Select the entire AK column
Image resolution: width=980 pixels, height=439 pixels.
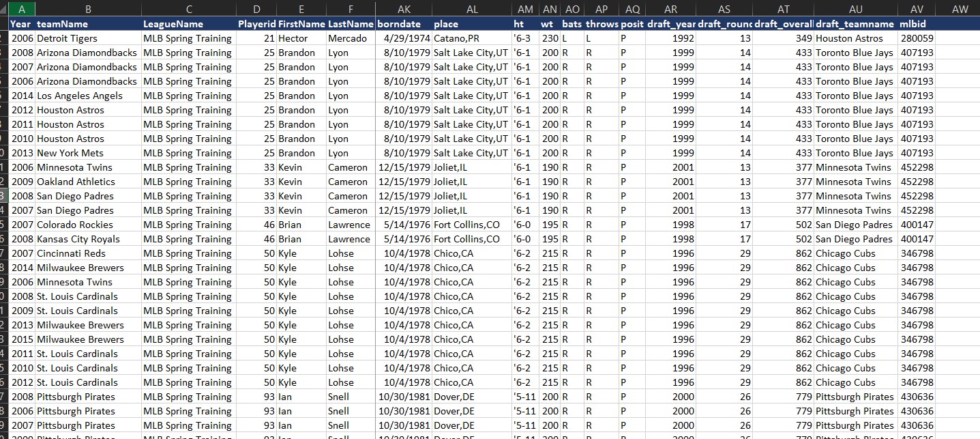click(x=404, y=9)
